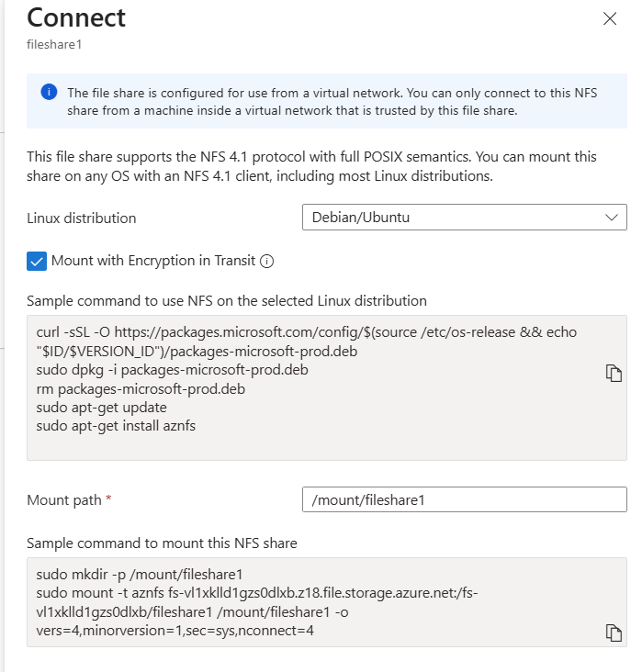Copy the NFS share mount command
642x672 pixels.
coord(614,632)
